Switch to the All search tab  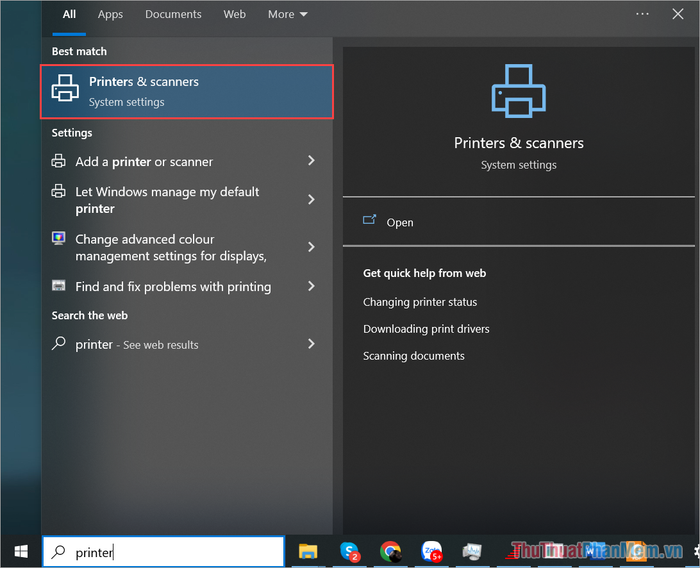[69, 14]
